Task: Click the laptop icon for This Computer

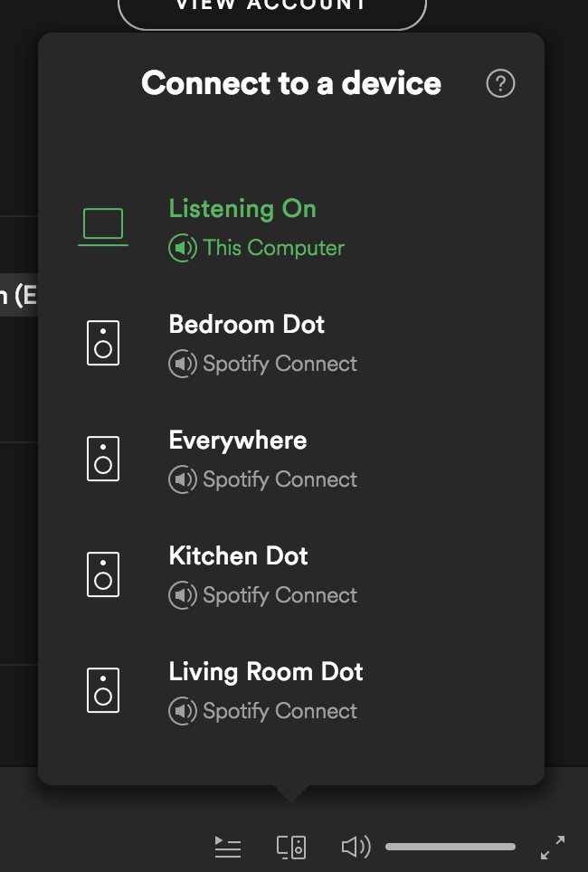Action: coord(103,227)
